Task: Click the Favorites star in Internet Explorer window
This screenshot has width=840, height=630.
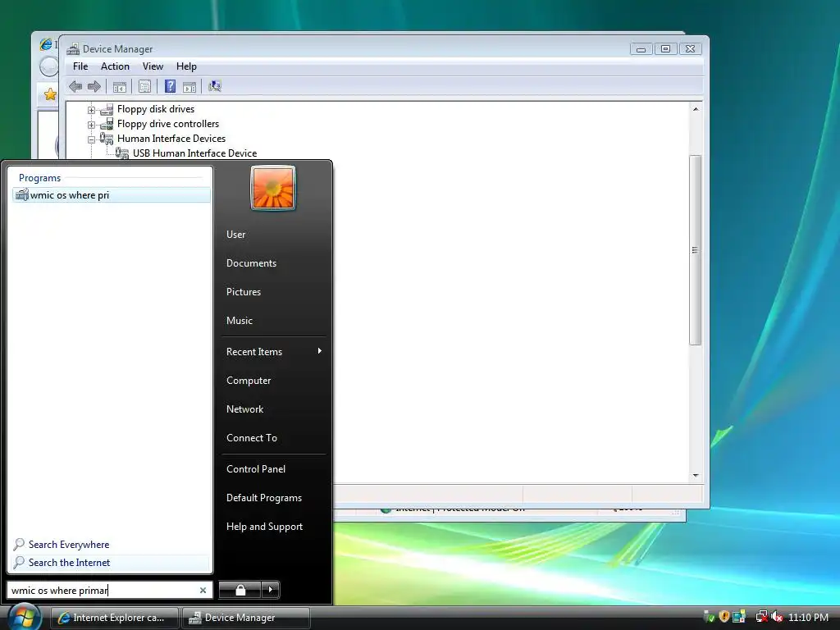Action: pos(50,95)
